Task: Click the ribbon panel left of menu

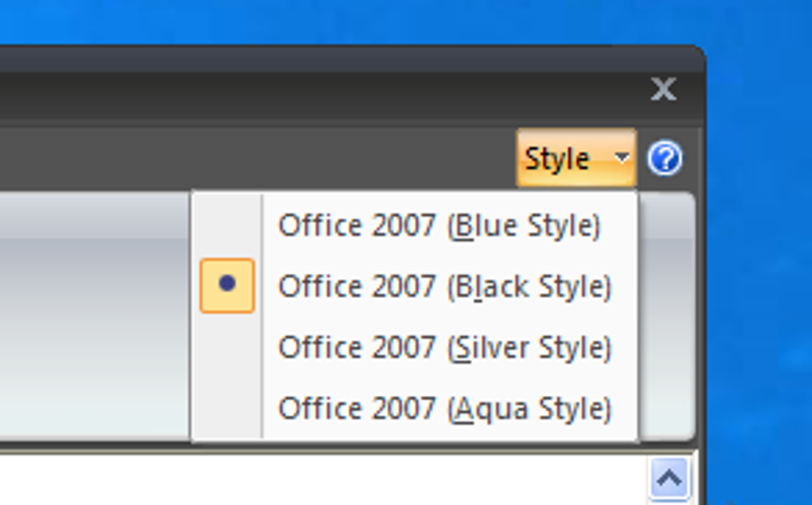Action: click(95, 316)
